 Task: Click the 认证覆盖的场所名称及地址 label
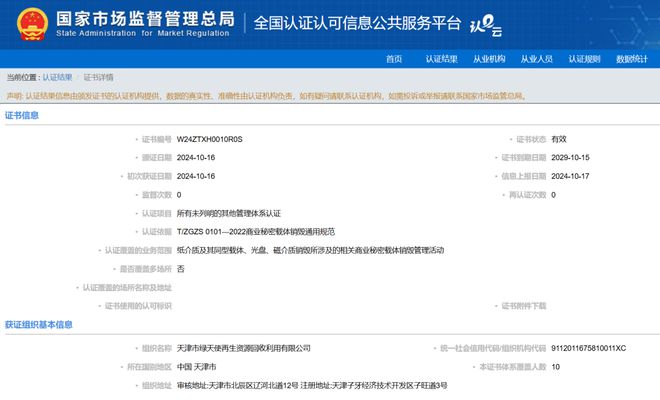(127, 288)
